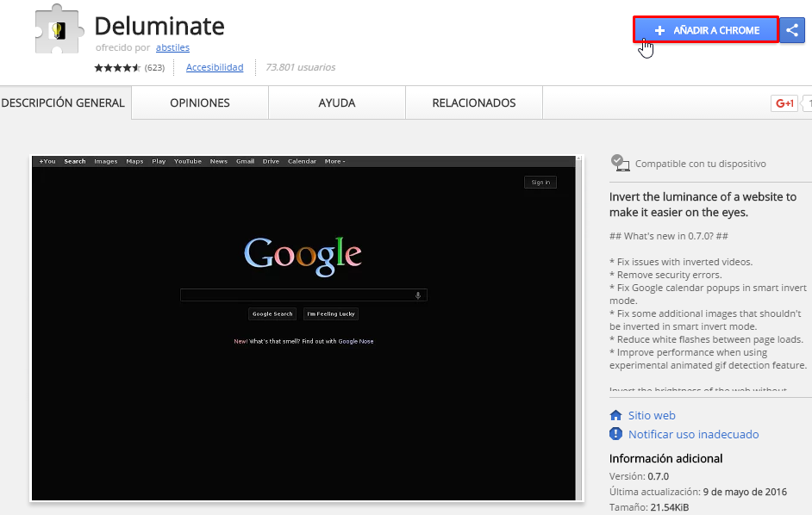Click Notificar uso inadecuado link

pos(693,434)
